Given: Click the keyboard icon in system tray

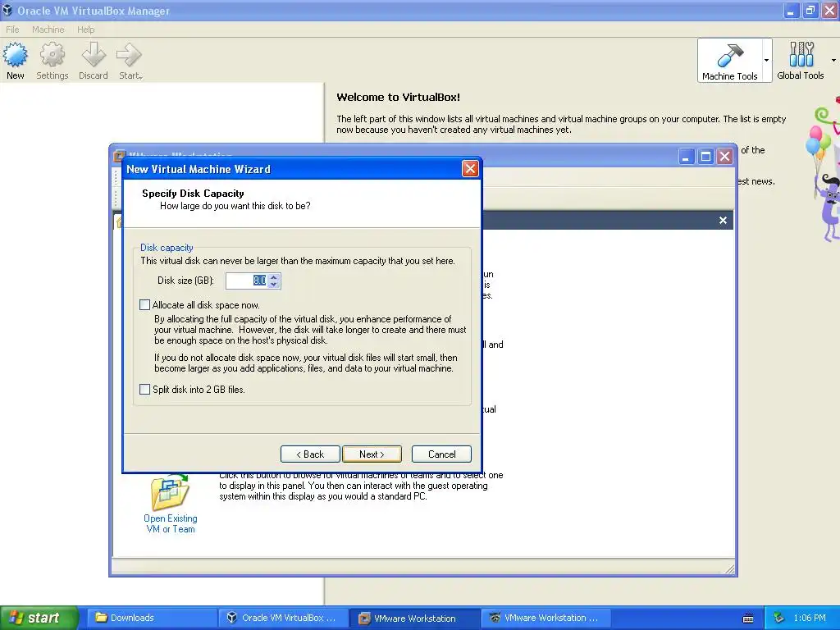Looking at the screenshot, I should point(748,619).
